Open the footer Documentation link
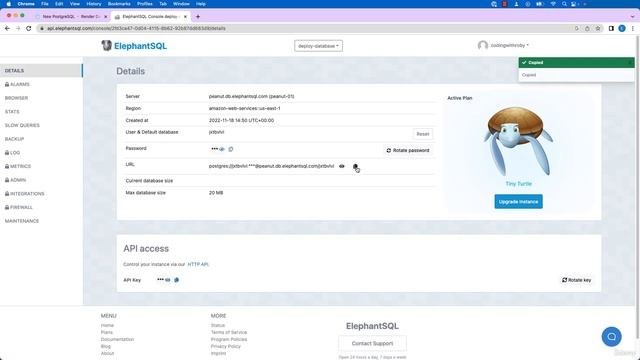Image resolution: width=640 pixels, height=360 pixels. tap(117, 340)
